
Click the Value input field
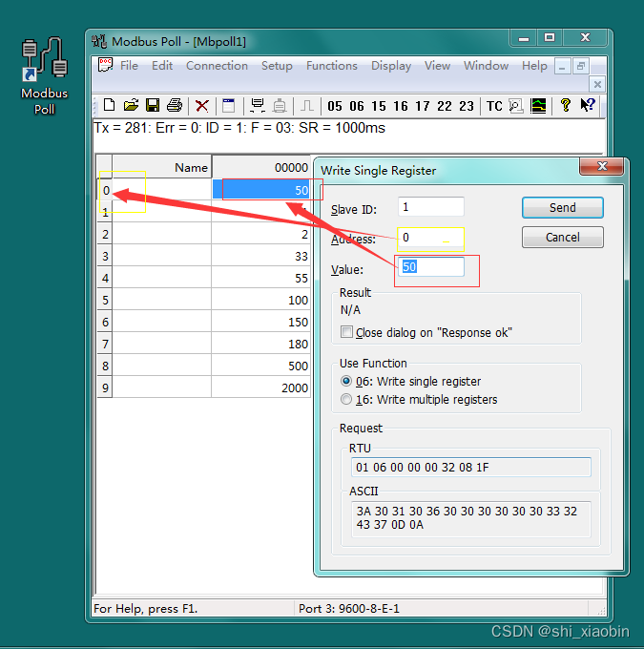[x=431, y=267]
